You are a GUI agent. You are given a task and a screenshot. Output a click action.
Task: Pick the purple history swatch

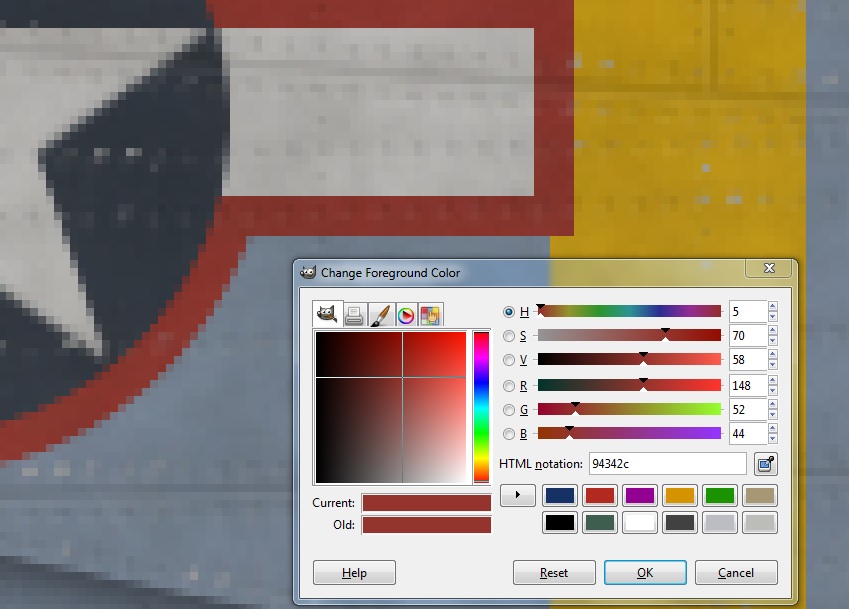click(639, 495)
